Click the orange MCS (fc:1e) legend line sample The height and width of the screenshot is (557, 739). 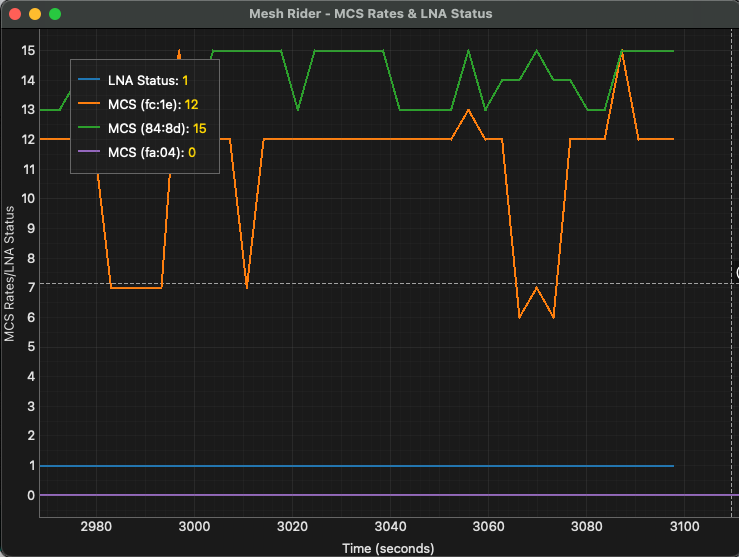point(89,104)
